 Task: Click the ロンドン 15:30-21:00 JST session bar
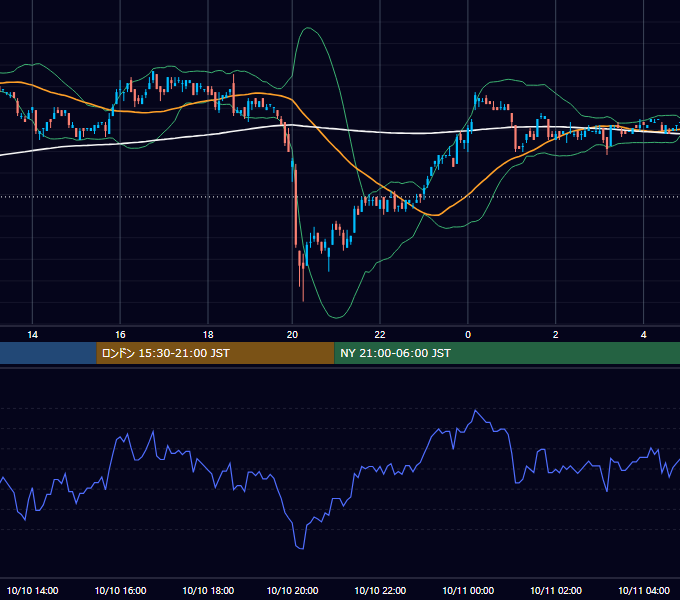point(215,353)
